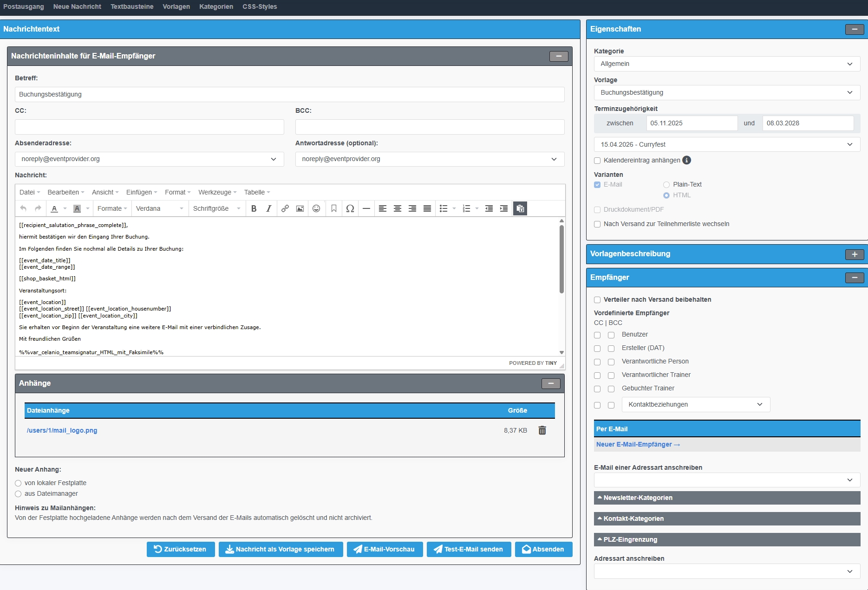Open Textbausteine in top navigation

point(132,6)
